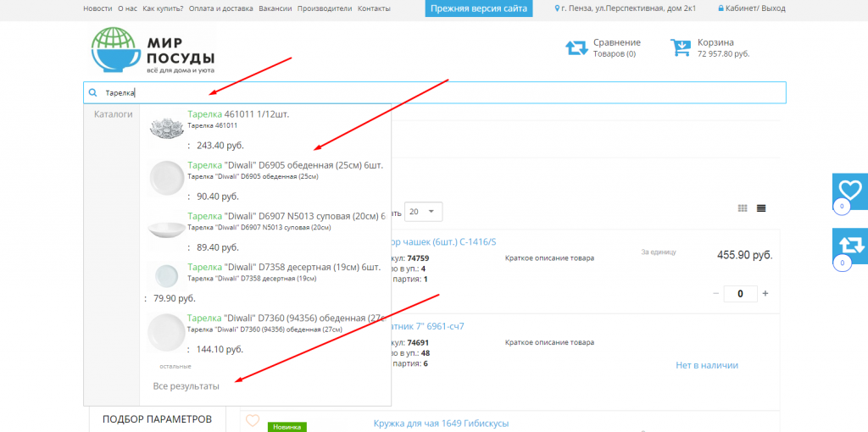Click Прежняя версия сайта button

479,8
